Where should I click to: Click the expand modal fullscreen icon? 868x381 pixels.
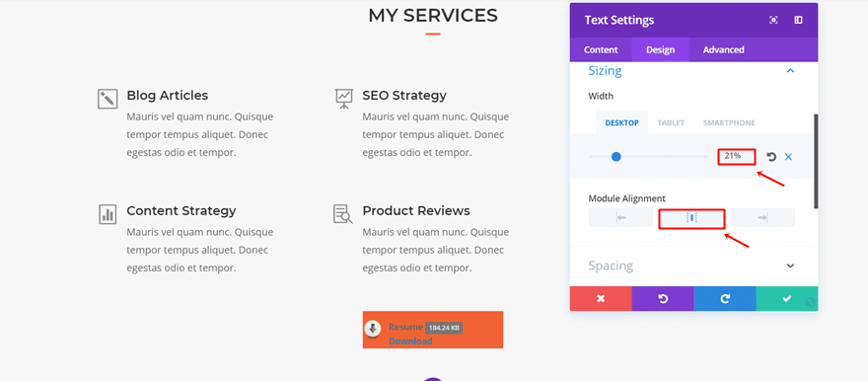click(773, 20)
